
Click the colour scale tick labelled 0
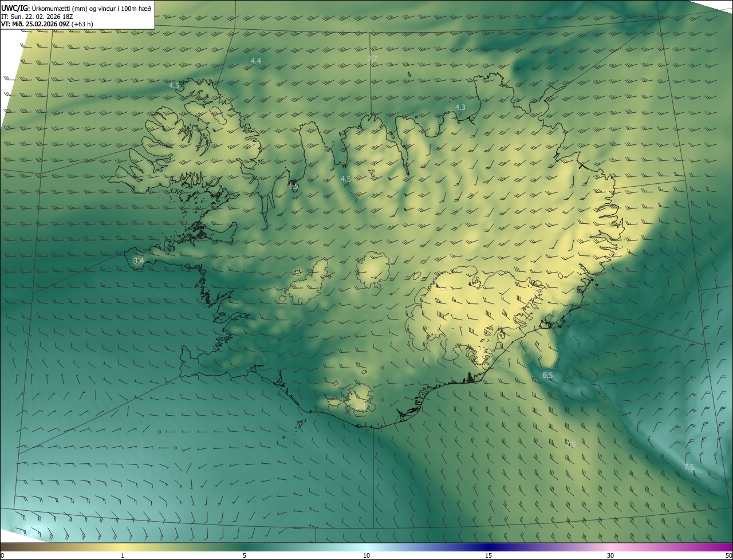point(2,556)
